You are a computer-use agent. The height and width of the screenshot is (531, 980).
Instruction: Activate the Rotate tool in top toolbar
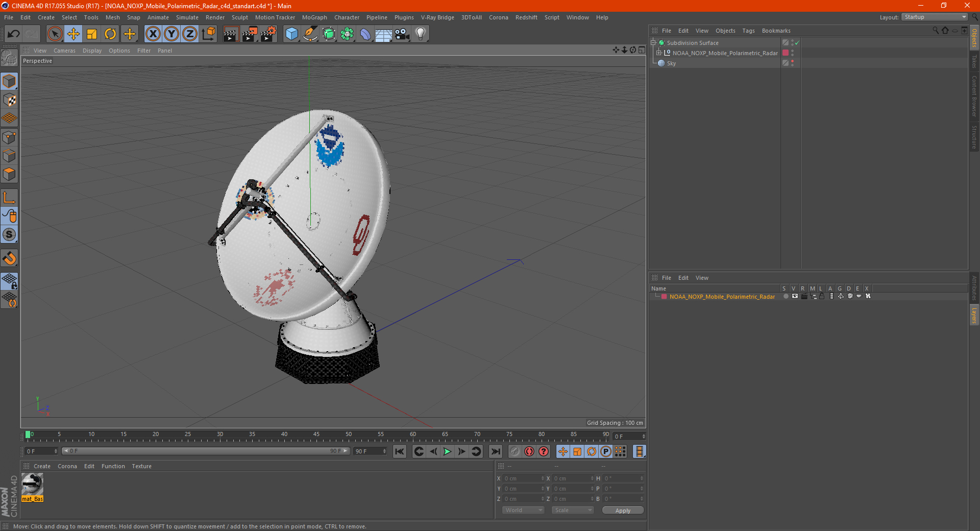click(x=110, y=34)
